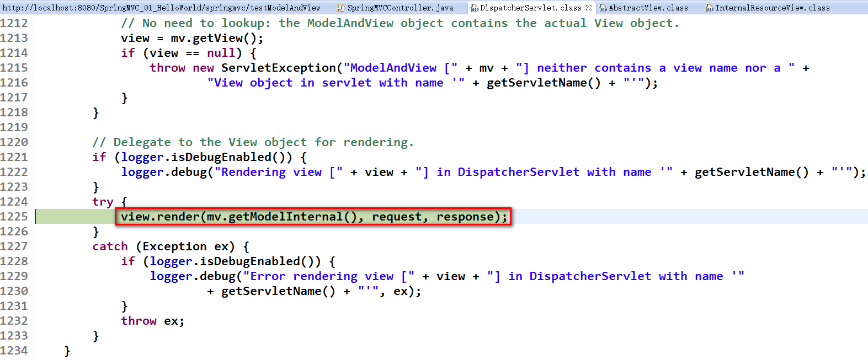Click line number 1212 in the gutter

(14, 23)
